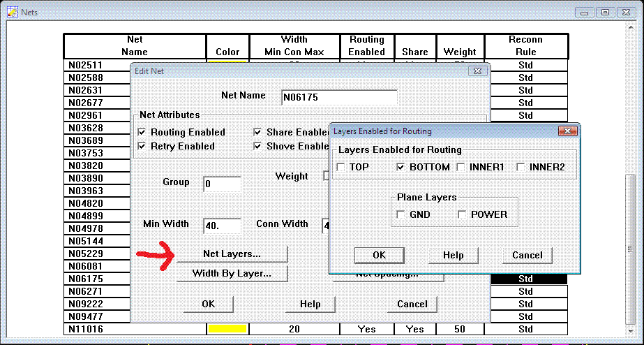
Task: Minimize the Nets window
Action: tap(584, 13)
